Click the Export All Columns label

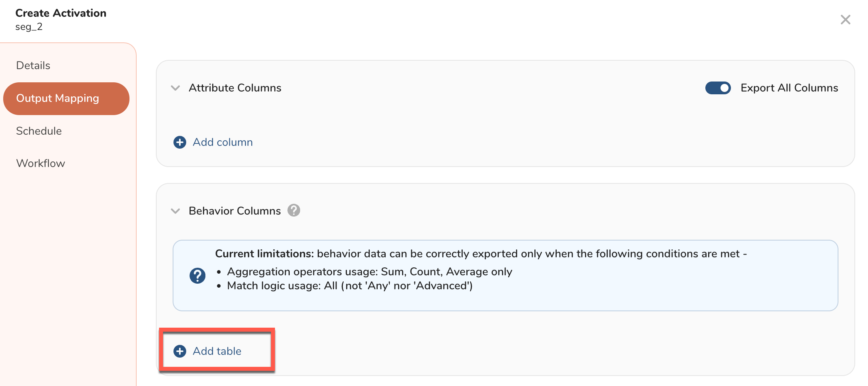pyautogui.click(x=789, y=88)
